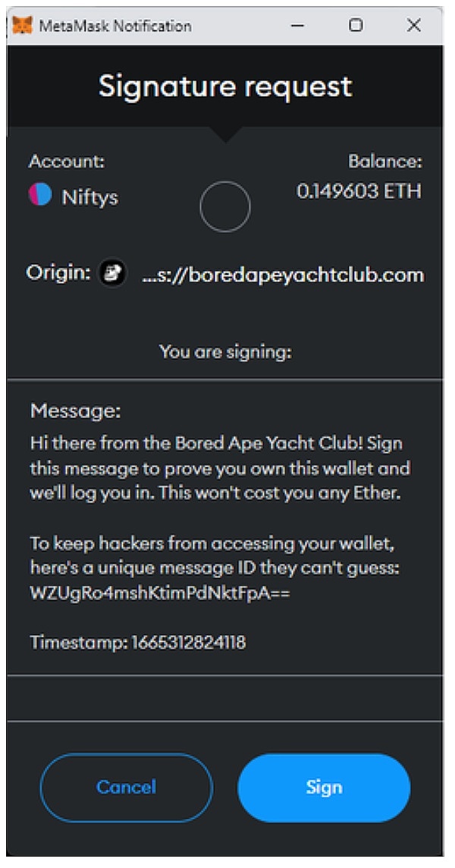Image resolution: width=455 pixels, height=868 pixels.
Task: Click the Cancel button
Action: 126,787
